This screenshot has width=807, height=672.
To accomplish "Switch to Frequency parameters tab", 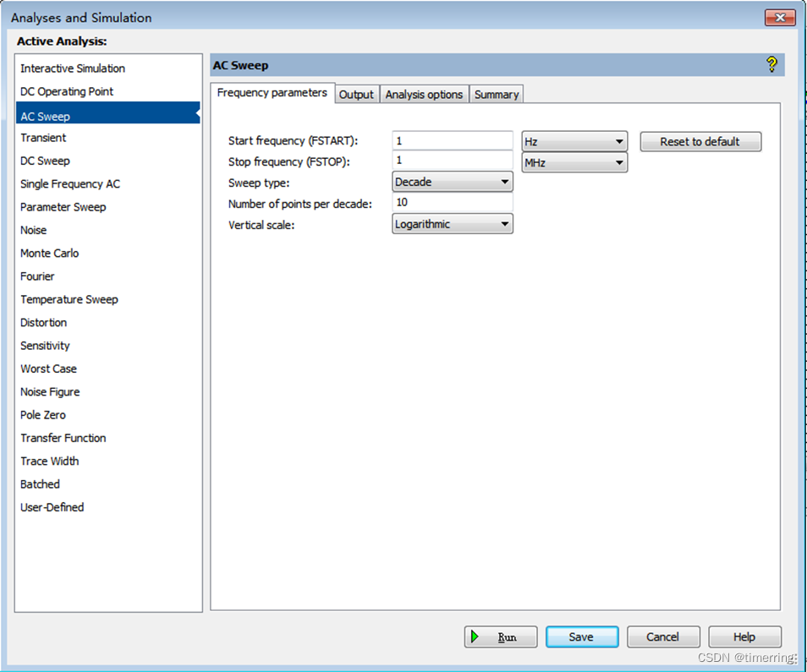I will 272,92.
